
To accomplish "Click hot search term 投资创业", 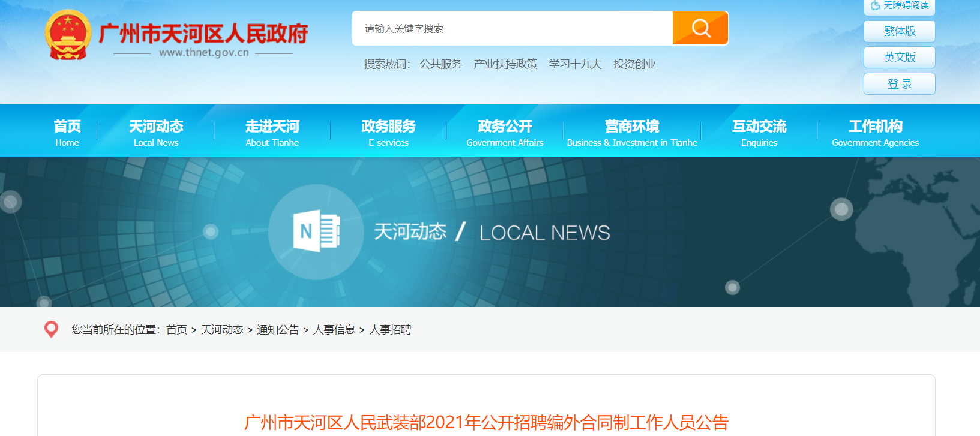I will point(634,64).
